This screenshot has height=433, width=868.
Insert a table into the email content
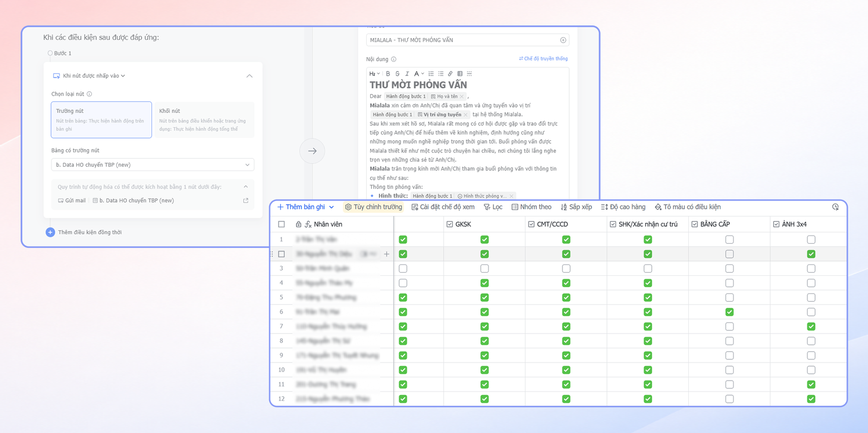tap(460, 74)
